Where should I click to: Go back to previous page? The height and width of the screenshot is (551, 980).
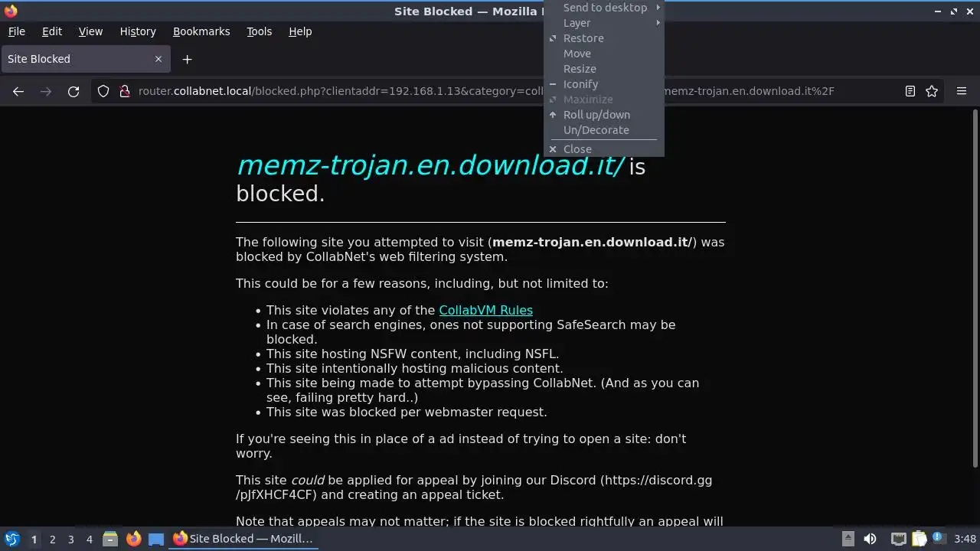[18, 91]
